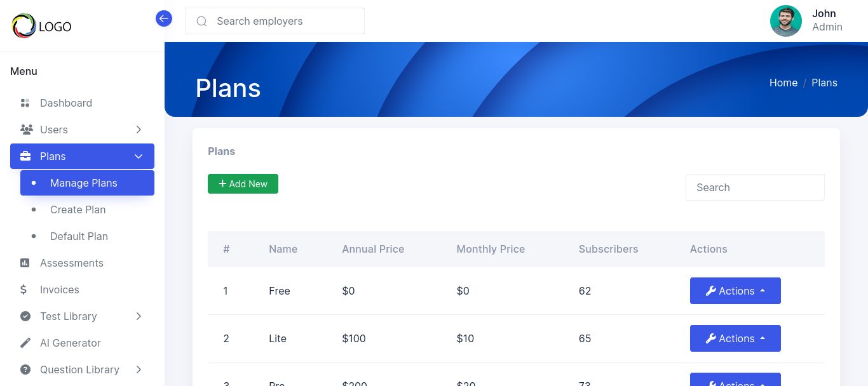Click the Test Library checkmark icon
The image size is (868, 386).
(x=25, y=316)
